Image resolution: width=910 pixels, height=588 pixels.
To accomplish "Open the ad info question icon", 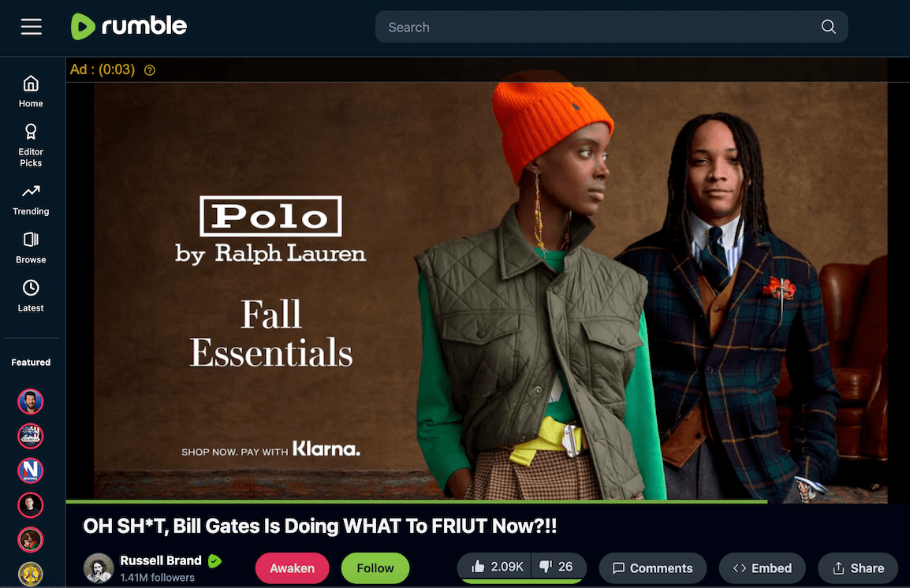I will pos(150,70).
